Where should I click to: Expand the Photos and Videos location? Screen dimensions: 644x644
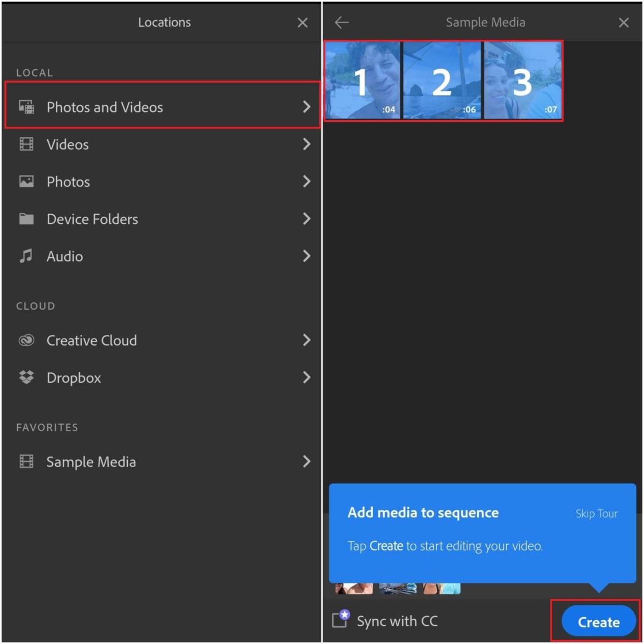[x=306, y=106]
